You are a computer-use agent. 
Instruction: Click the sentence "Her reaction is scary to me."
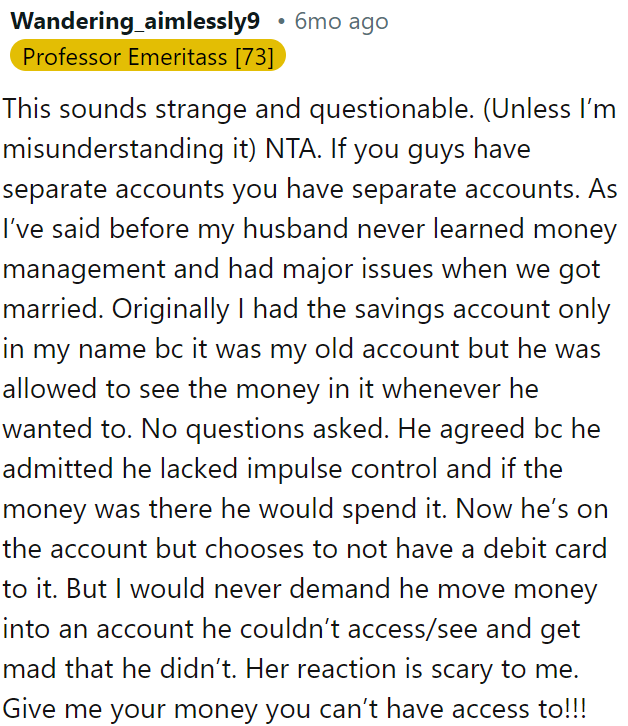point(412,669)
